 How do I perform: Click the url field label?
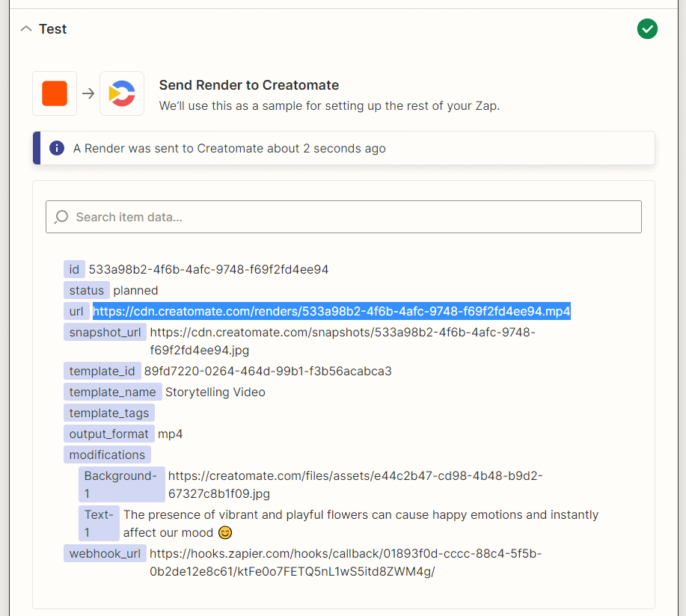tap(76, 311)
